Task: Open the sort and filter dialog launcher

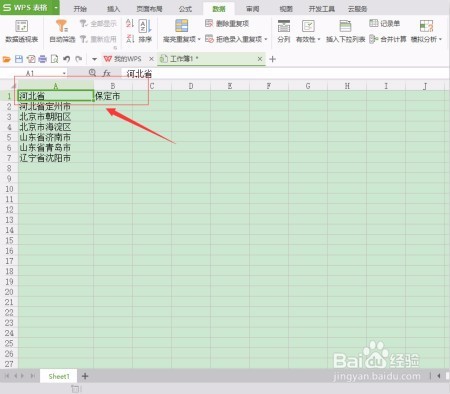Action: click(x=115, y=48)
